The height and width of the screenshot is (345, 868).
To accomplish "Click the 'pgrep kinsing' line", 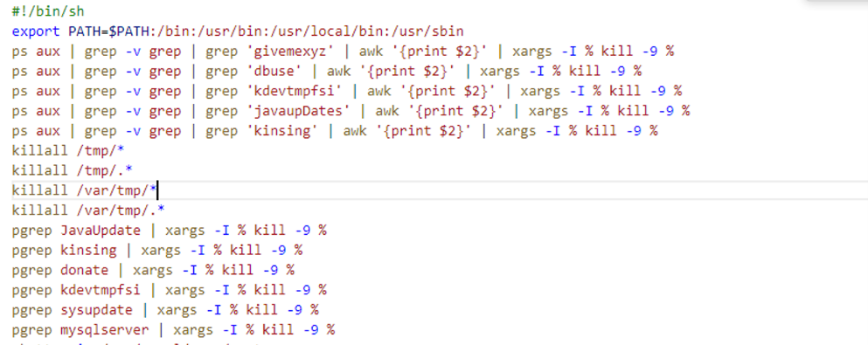I will pos(157,251).
